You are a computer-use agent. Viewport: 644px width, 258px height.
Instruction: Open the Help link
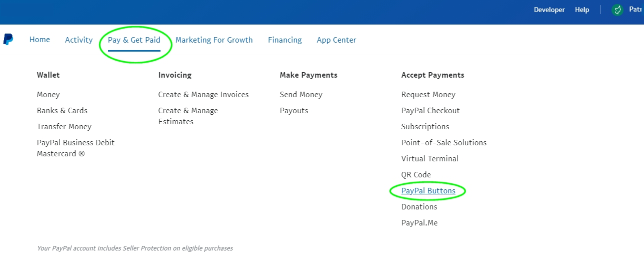[582, 10]
